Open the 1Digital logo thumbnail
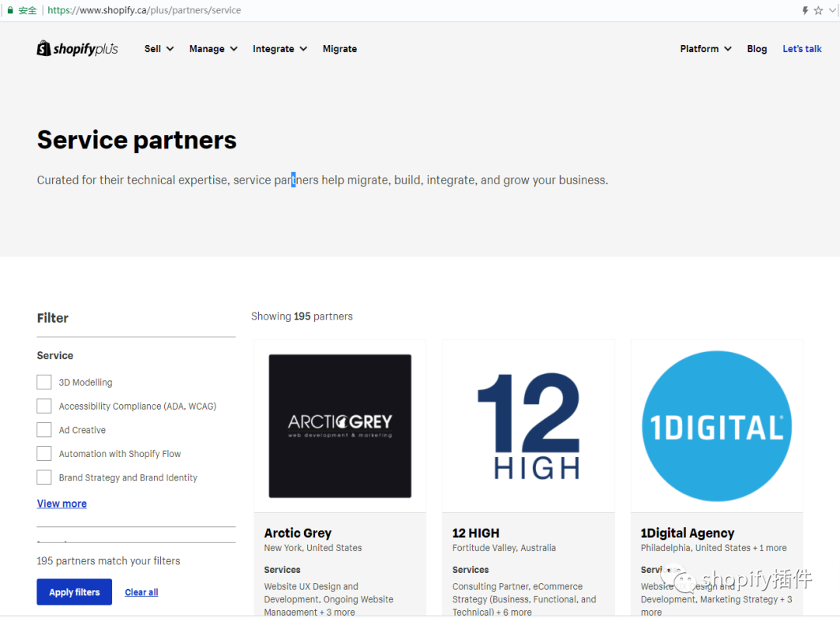This screenshot has width=840, height=618. 717,426
